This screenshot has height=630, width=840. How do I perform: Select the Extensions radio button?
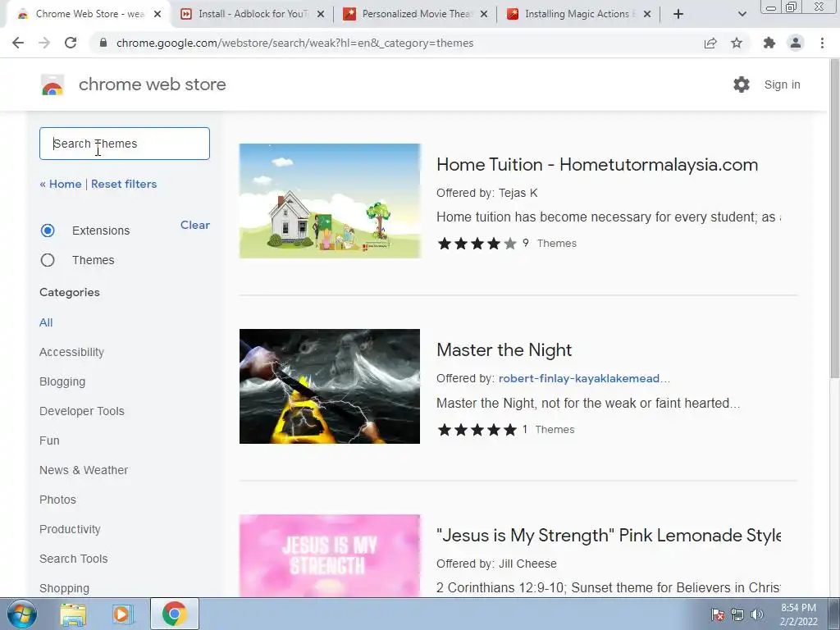tap(48, 231)
